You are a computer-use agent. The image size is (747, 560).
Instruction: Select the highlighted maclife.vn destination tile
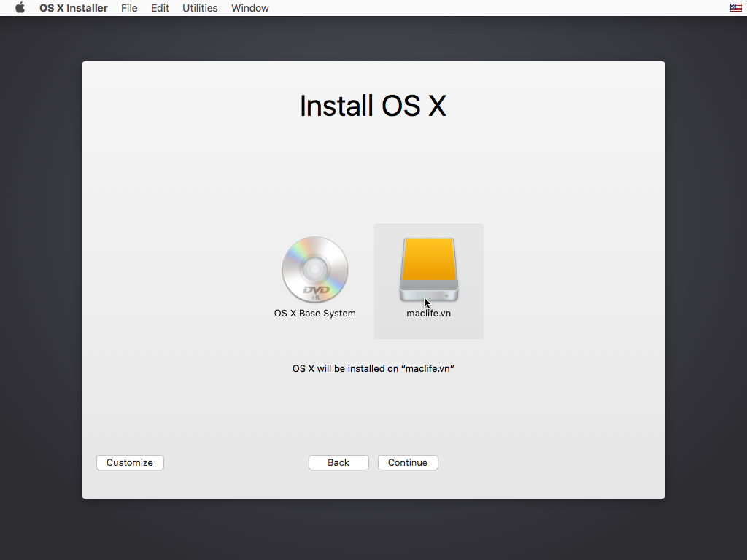click(428, 281)
